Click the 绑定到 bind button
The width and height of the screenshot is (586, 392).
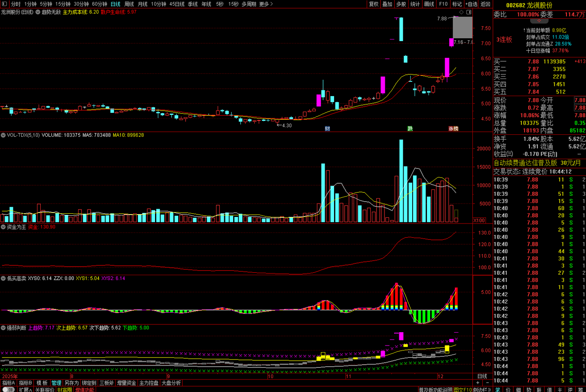(x=89, y=383)
